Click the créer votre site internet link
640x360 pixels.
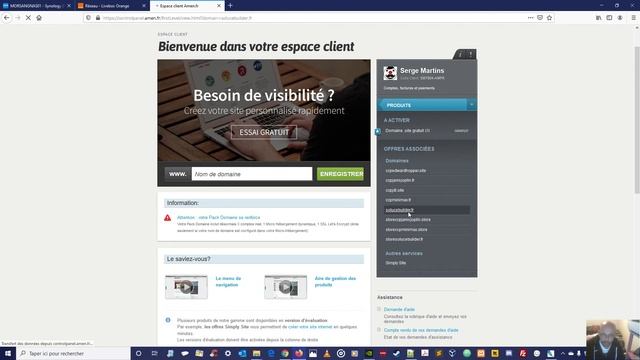[x=310, y=327]
